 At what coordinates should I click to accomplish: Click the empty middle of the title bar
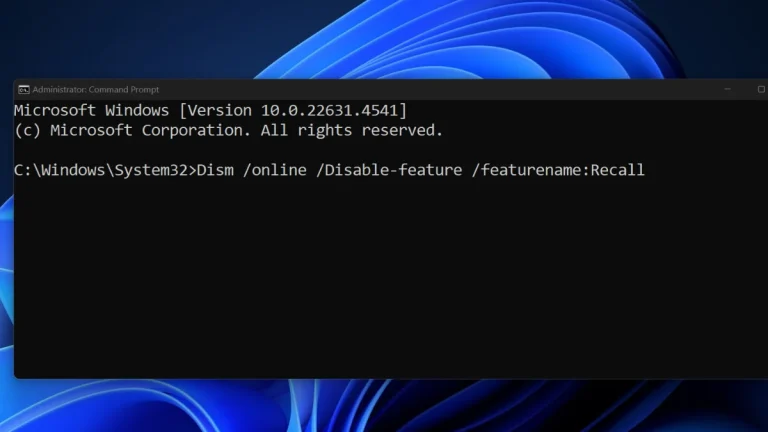click(441, 89)
